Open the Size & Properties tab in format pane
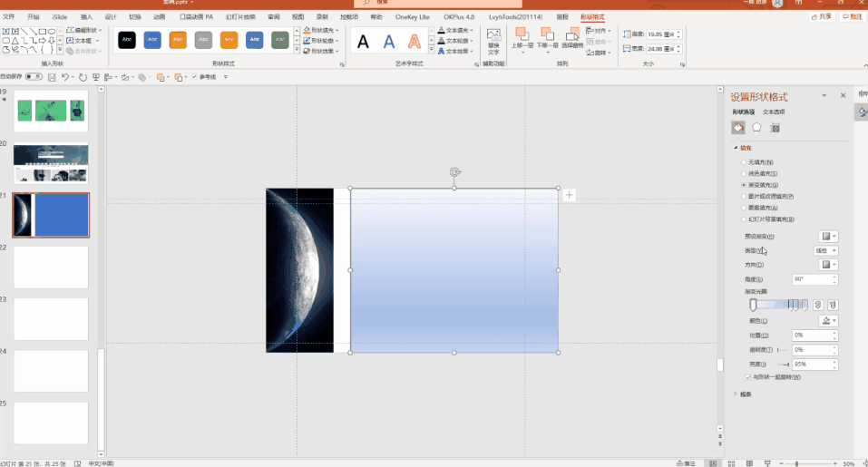 [775, 128]
